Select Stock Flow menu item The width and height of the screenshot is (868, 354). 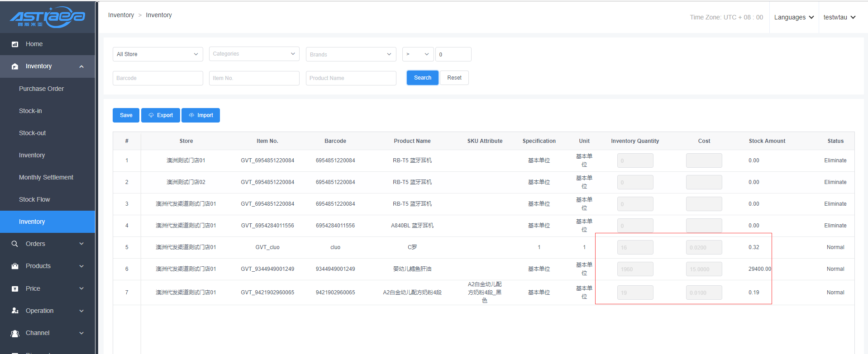[34, 199]
